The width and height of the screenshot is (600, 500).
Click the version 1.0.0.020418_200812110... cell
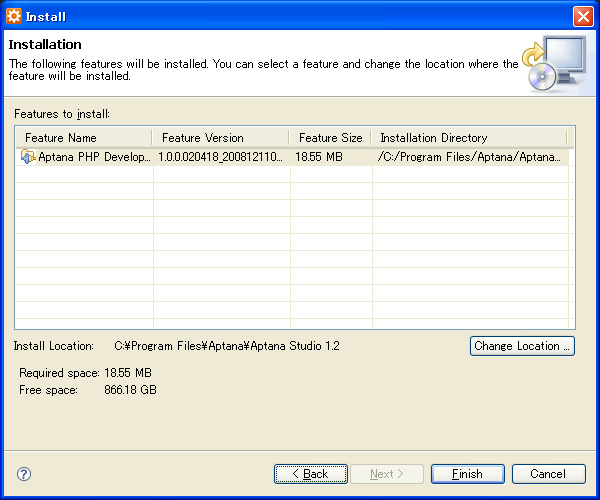[x=220, y=157]
